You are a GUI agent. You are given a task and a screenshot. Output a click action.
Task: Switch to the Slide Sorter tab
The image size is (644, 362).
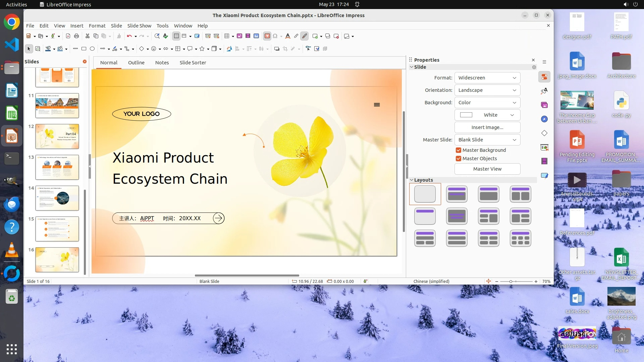[x=193, y=63]
